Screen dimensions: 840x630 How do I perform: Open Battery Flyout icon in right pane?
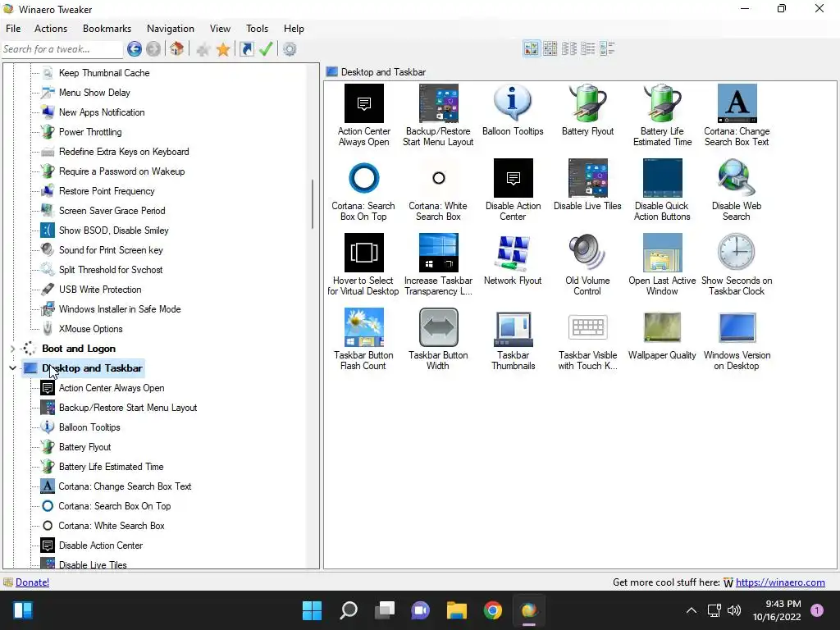click(x=587, y=103)
